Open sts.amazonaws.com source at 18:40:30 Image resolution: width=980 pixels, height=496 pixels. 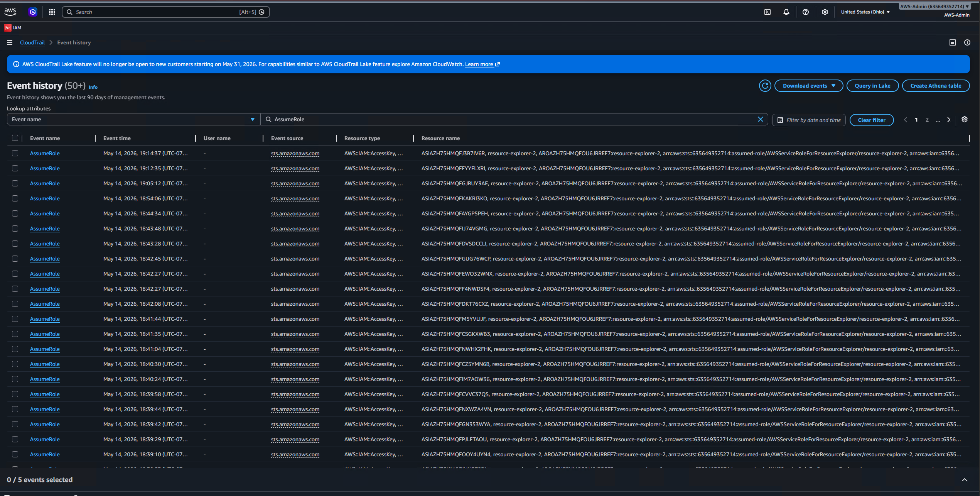pyautogui.click(x=295, y=364)
